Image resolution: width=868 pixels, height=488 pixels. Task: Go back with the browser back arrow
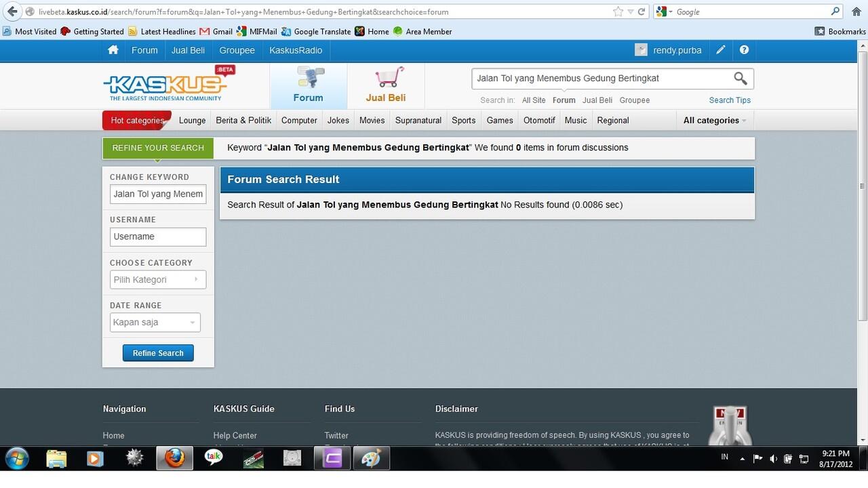12,12
